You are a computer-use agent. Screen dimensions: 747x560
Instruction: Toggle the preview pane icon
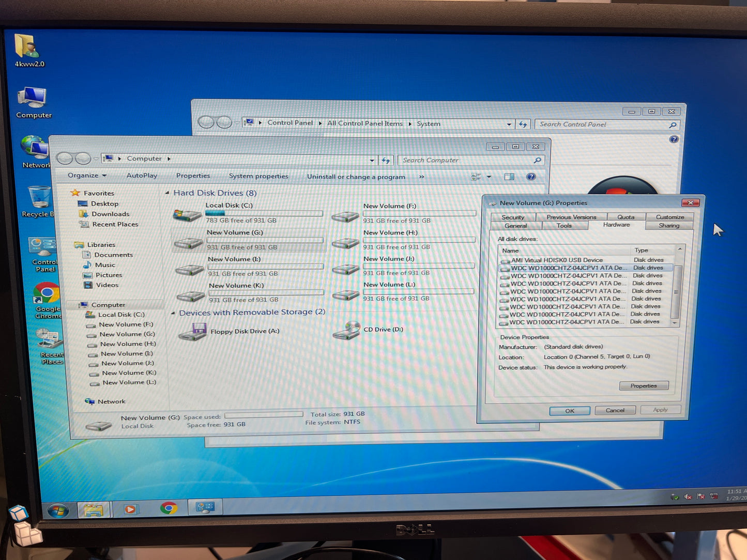[509, 177]
